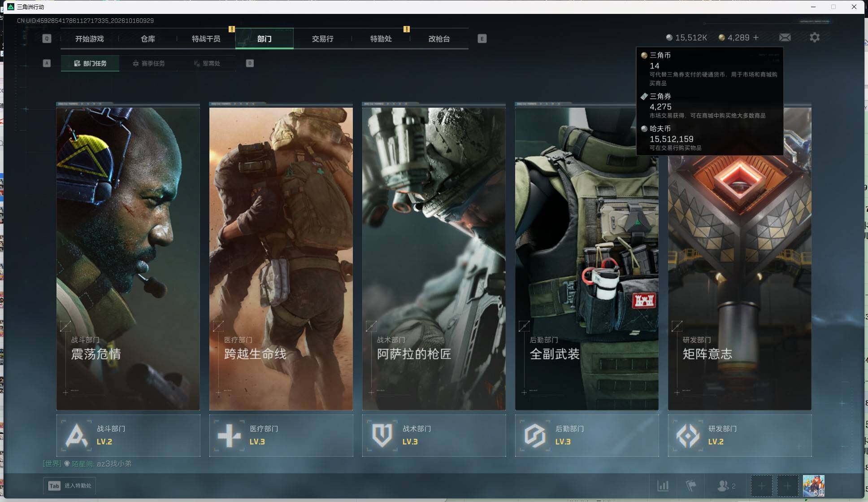Click the logistics department hexagon emblem
This screenshot has height=502, width=868.
pyautogui.click(x=535, y=436)
